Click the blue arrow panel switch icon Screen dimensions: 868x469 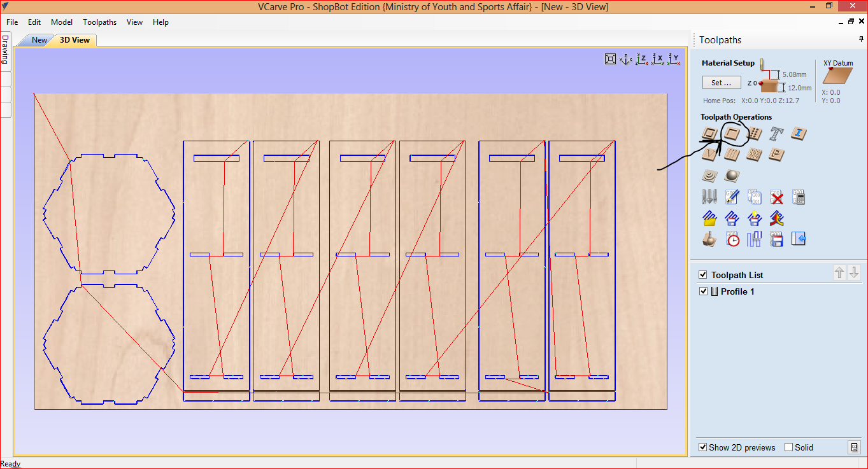point(799,239)
